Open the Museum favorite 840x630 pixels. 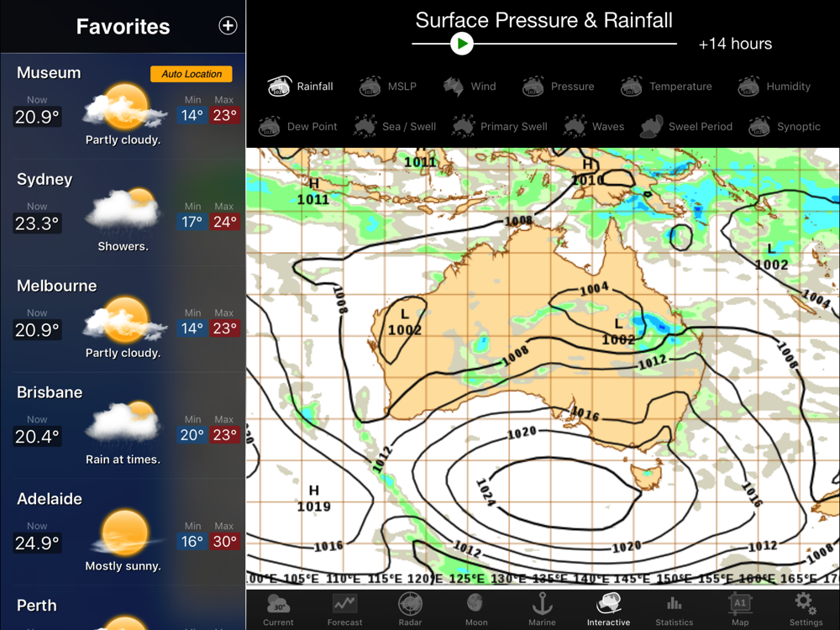point(123,106)
